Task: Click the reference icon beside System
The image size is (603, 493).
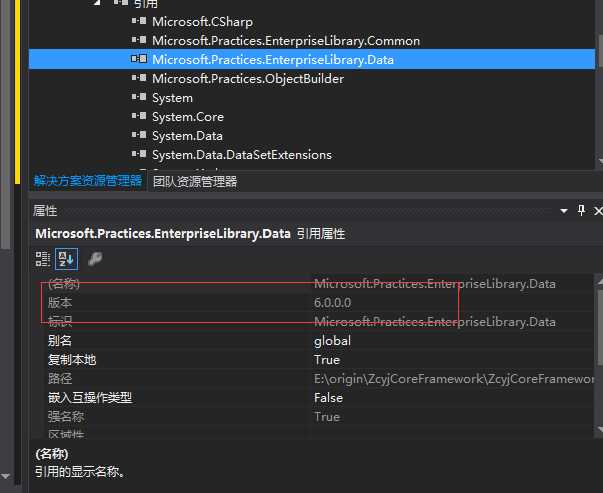Action: [139, 97]
